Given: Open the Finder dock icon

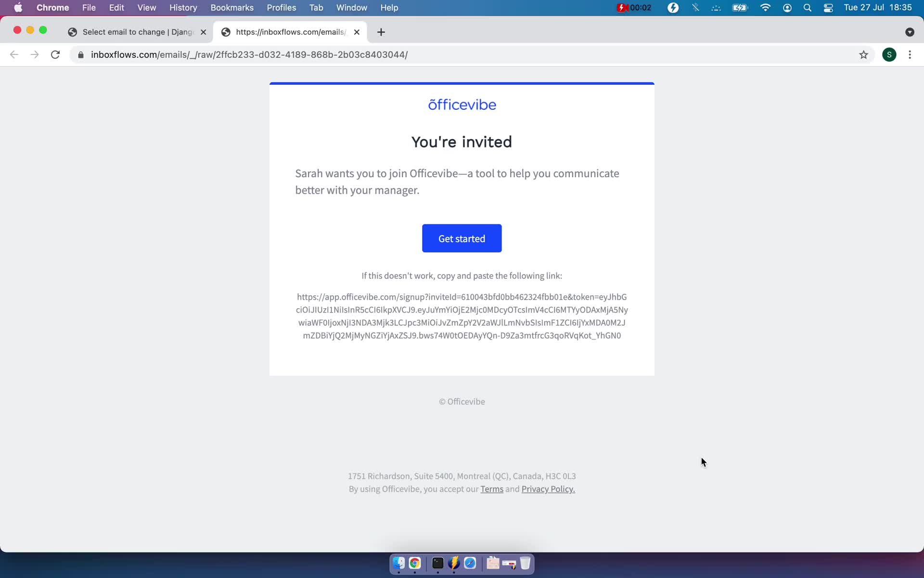Looking at the screenshot, I should tap(398, 563).
